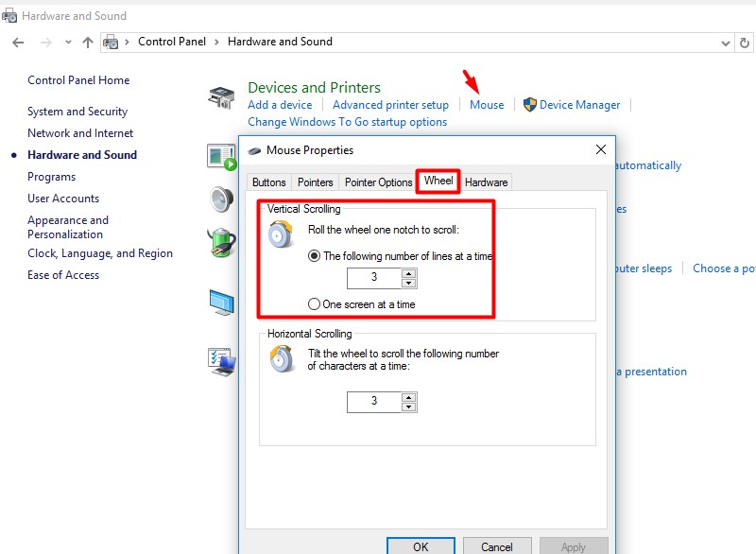
Task: Open address bar history dropdown
Action: click(725, 43)
